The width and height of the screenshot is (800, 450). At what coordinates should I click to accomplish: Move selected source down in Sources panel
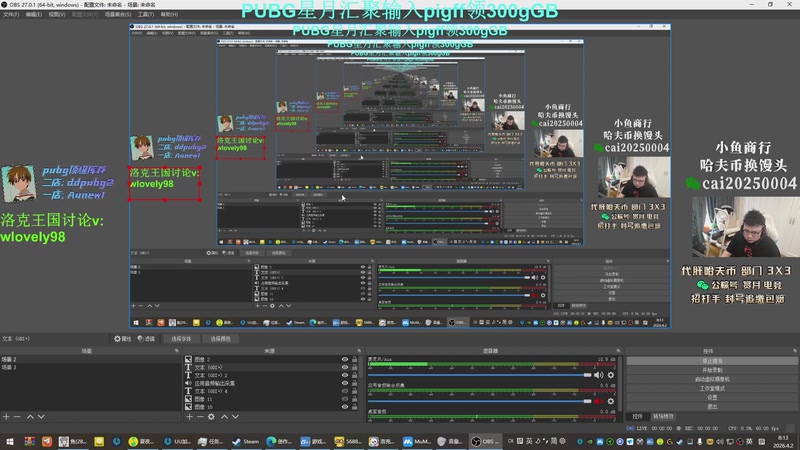coord(235,417)
